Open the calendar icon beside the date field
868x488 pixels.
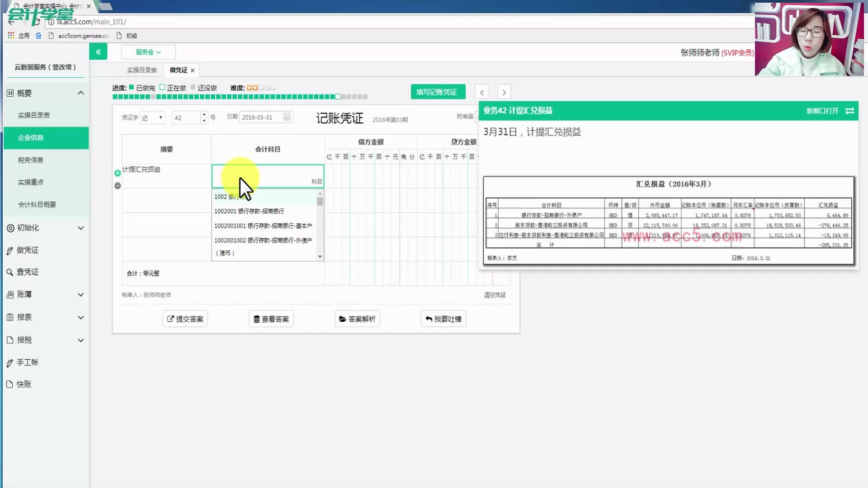287,117
